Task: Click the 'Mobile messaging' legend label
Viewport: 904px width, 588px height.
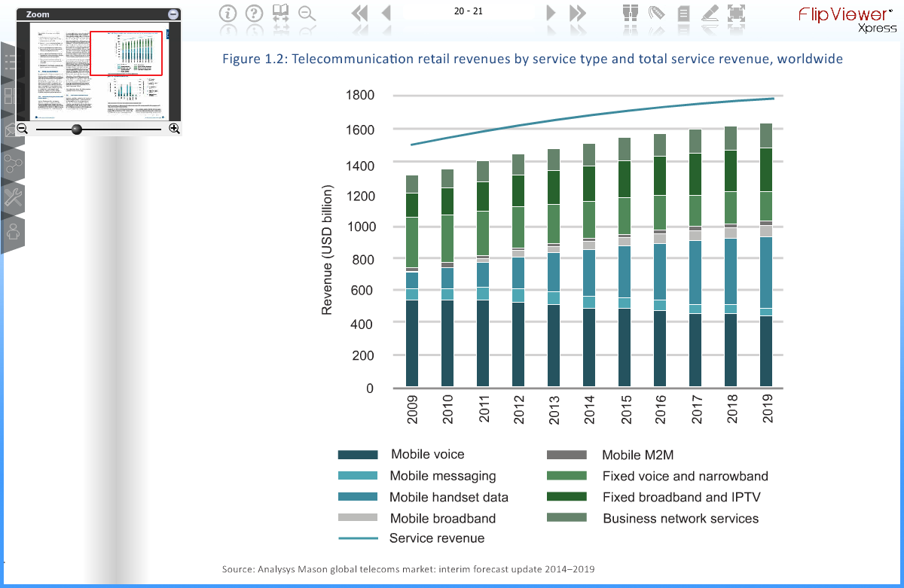Action: (x=443, y=476)
